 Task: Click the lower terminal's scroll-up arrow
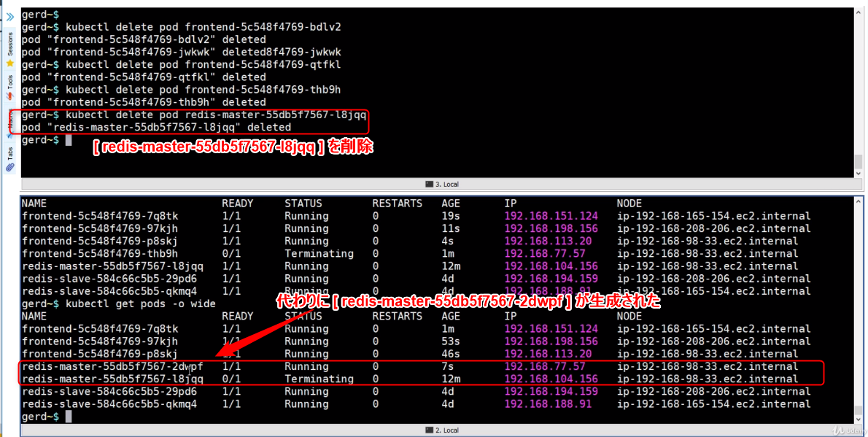(x=858, y=201)
